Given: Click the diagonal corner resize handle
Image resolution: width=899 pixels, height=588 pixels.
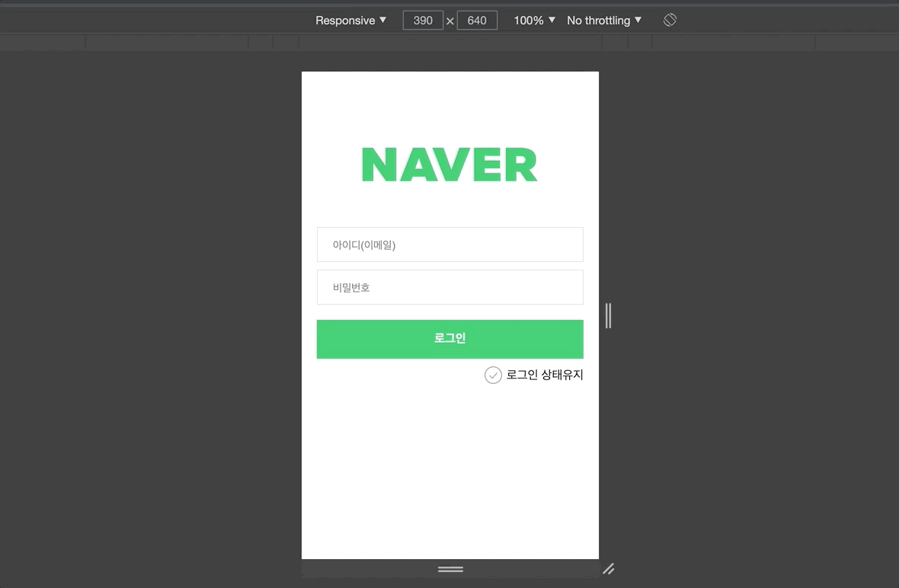Looking at the screenshot, I should pyautogui.click(x=608, y=569).
